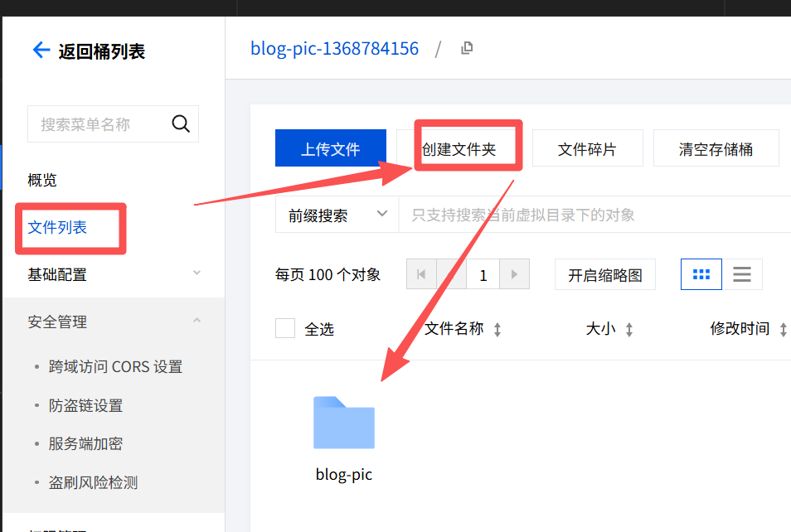Viewport: 791px width, 532px height.
Task: Click the 上传文件 button
Action: click(330, 149)
